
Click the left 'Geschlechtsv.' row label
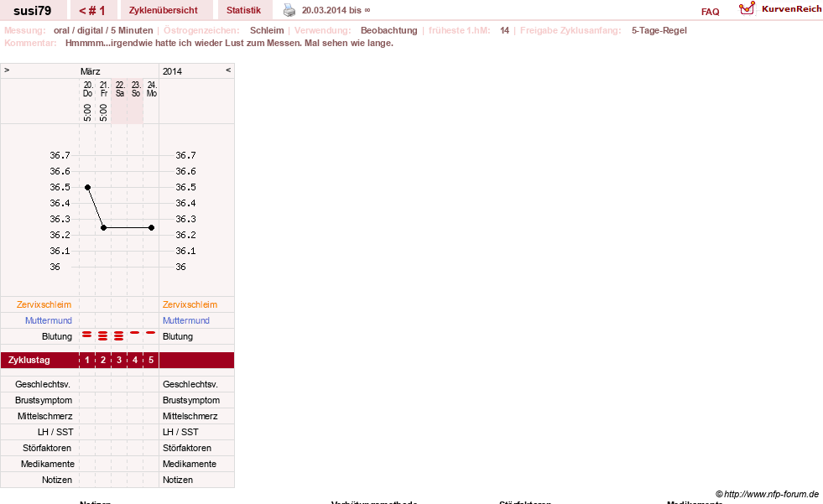(43, 384)
